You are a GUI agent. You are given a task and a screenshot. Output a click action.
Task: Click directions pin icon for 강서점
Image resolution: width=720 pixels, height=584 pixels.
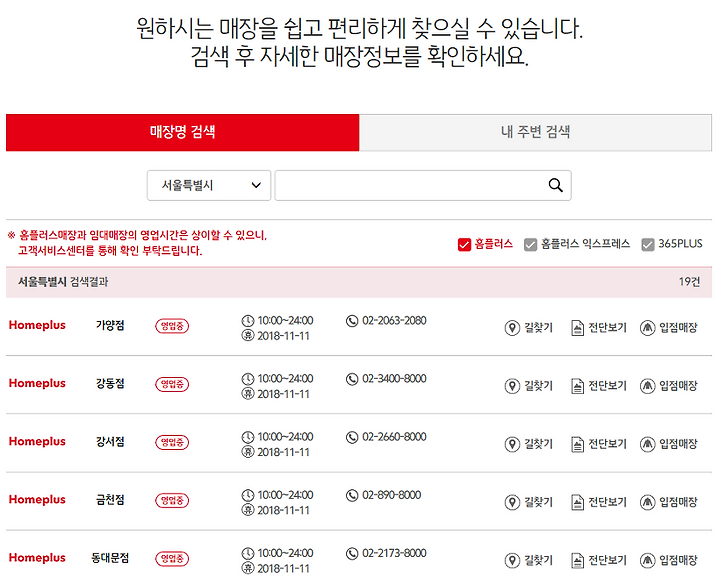pyautogui.click(x=512, y=444)
